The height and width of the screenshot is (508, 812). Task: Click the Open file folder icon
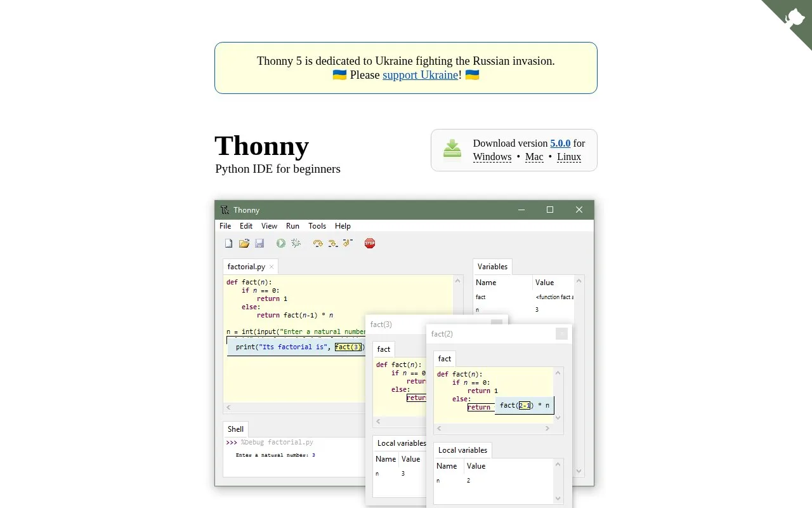click(x=244, y=243)
